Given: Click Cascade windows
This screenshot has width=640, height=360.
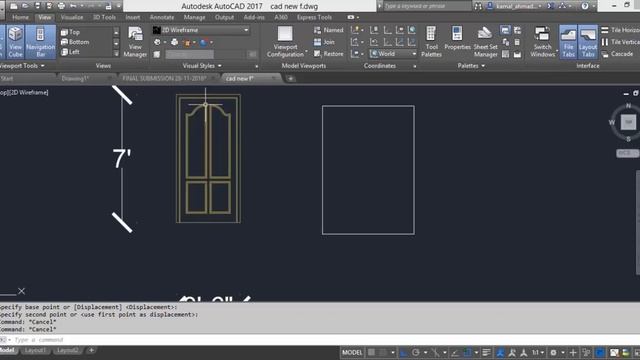Looking at the screenshot, I should (617, 54).
